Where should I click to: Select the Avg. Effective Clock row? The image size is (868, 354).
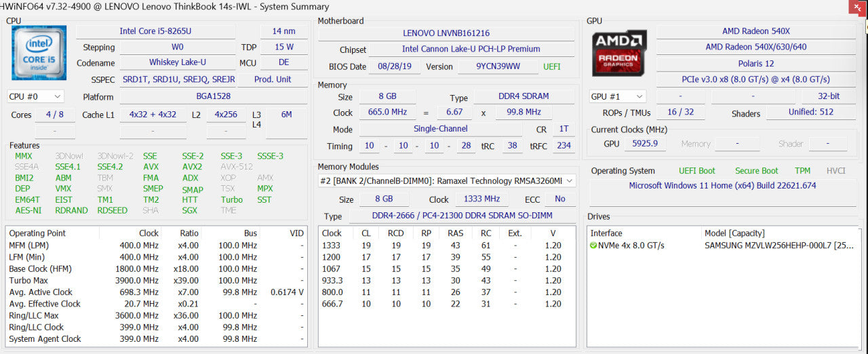(156, 304)
